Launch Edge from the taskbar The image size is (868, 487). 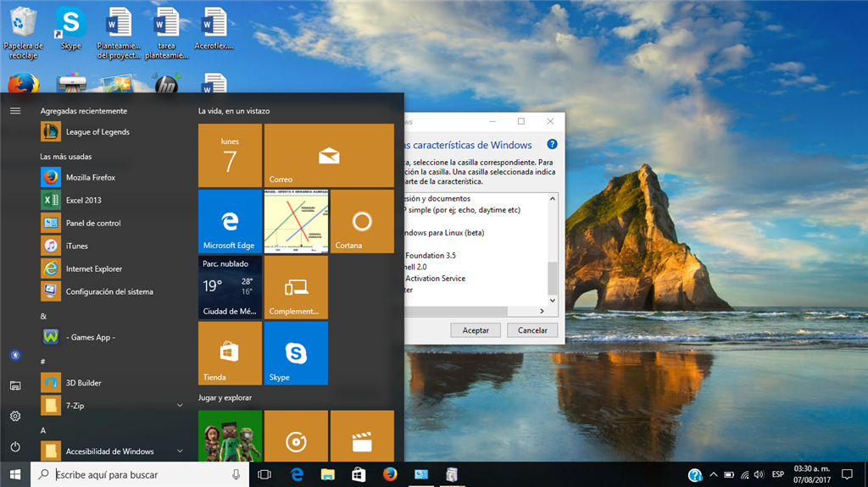tap(298, 474)
